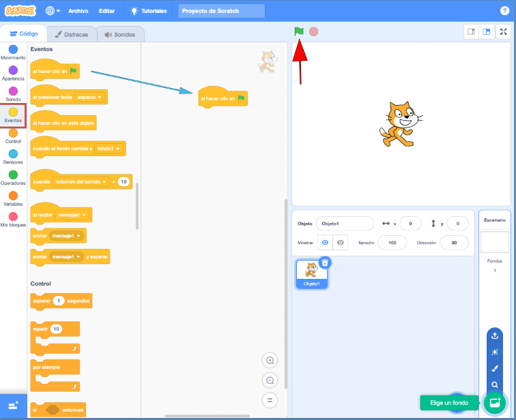
Task: Click the workspace horizontal scrollbar
Action: pos(207,416)
